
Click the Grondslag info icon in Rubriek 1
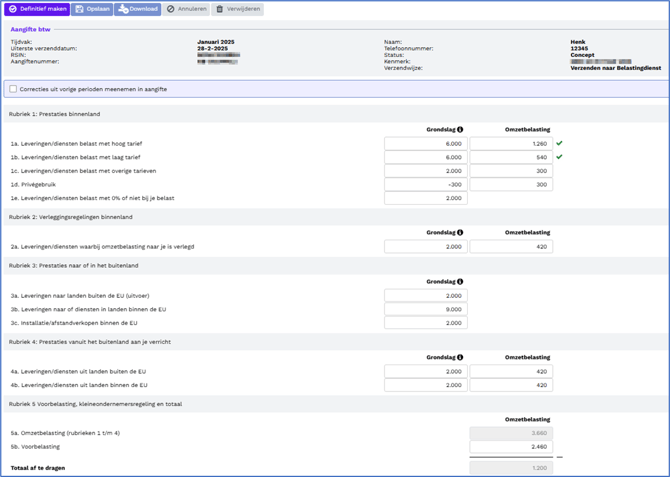tap(460, 130)
